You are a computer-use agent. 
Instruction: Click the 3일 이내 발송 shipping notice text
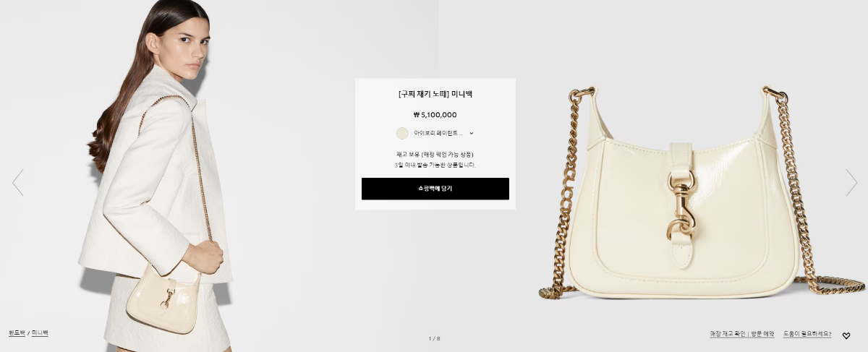point(435,166)
